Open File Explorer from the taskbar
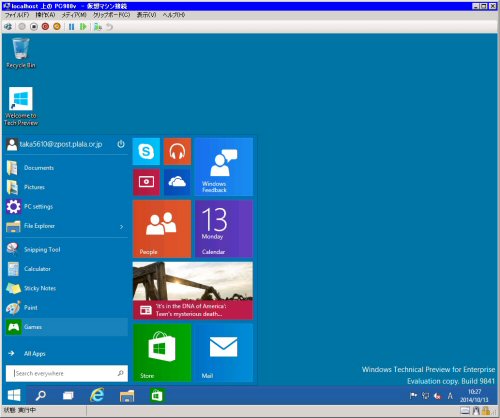Viewport: 500px width, 418px height. tap(127, 395)
